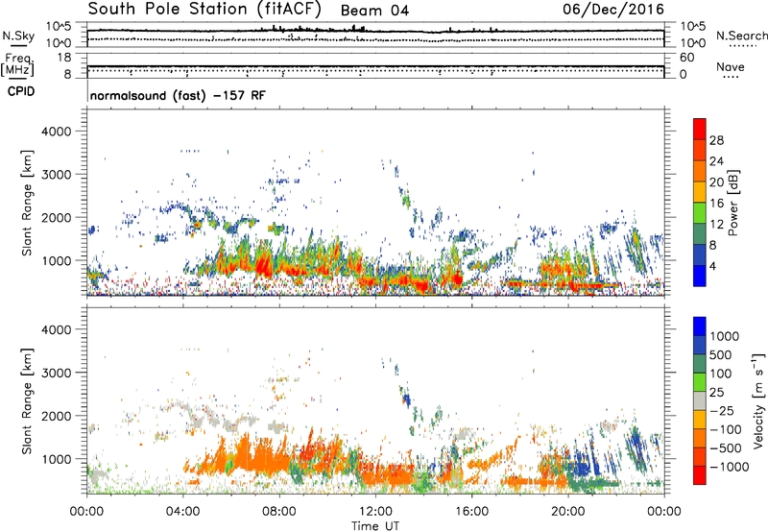Click the 'CPID' label
Image resolution: width=768 pixels, height=532 pixels.
pyautogui.click(x=21, y=91)
